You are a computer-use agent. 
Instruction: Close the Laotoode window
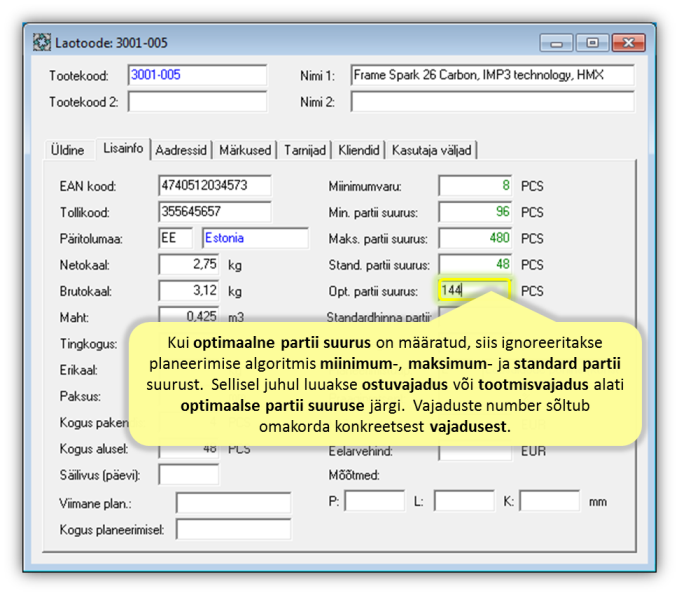click(628, 43)
